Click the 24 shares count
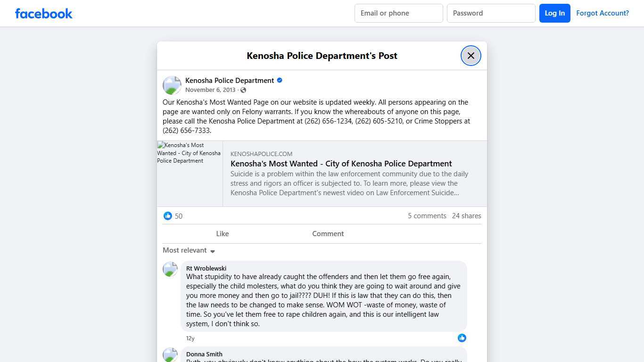Image resolution: width=644 pixels, height=362 pixels. click(x=466, y=215)
